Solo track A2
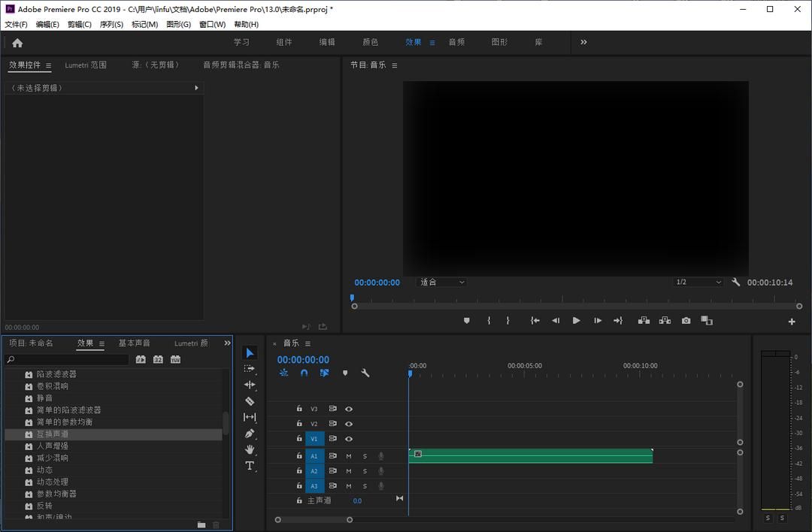Screen dimensions: 812x532 (x=365, y=471)
